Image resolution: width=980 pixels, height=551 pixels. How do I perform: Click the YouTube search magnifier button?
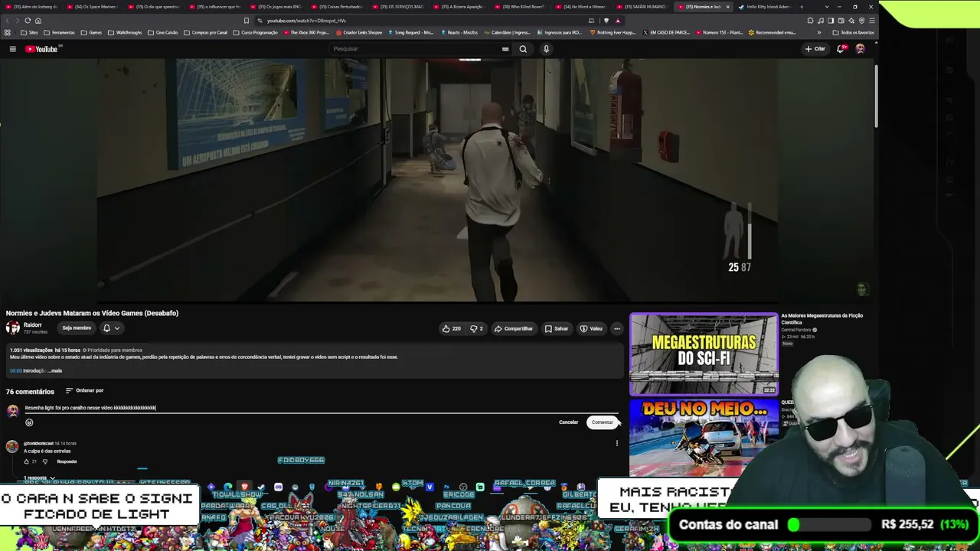[523, 49]
